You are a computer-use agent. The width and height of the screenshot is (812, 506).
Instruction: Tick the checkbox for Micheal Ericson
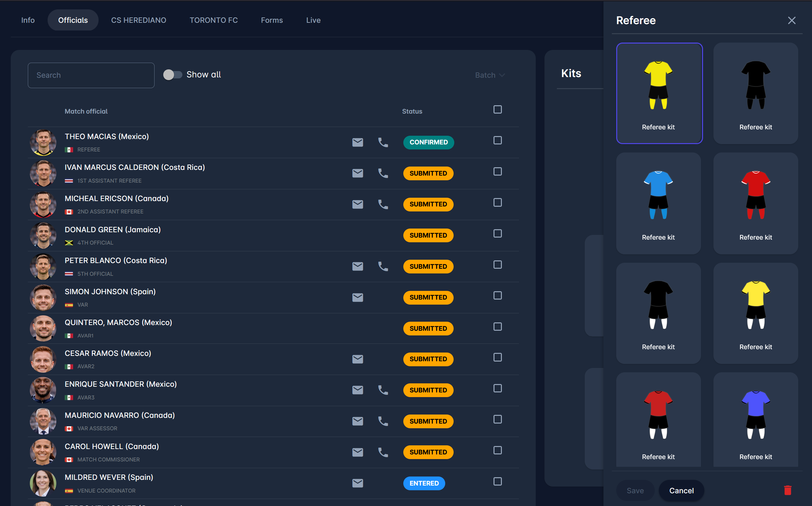(x=498, y=202)
